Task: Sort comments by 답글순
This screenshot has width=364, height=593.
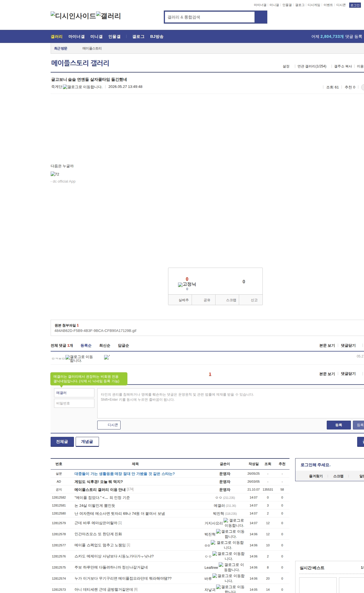Action: [x=123, y=345]
